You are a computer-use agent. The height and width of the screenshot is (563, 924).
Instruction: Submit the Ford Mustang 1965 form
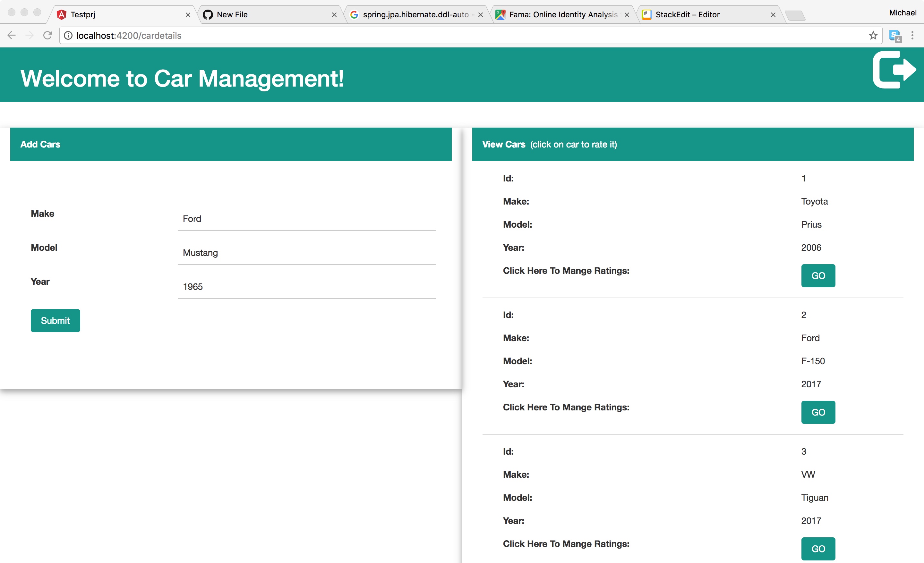[55, 320]
